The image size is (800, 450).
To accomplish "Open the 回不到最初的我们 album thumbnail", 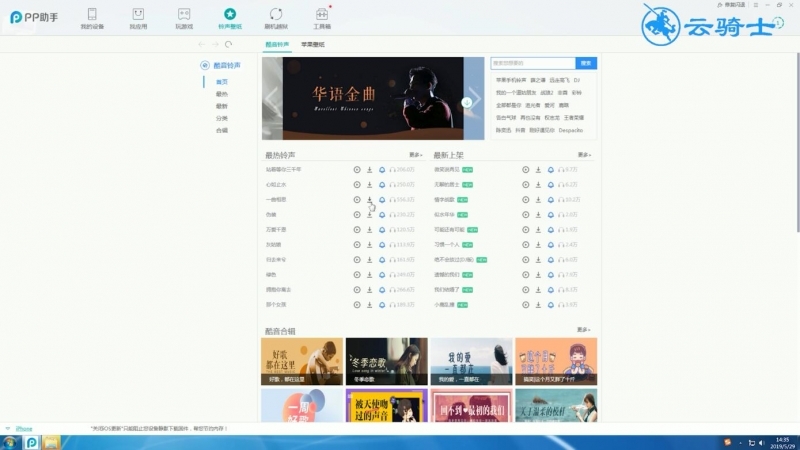I will click(x=471, y=406).
